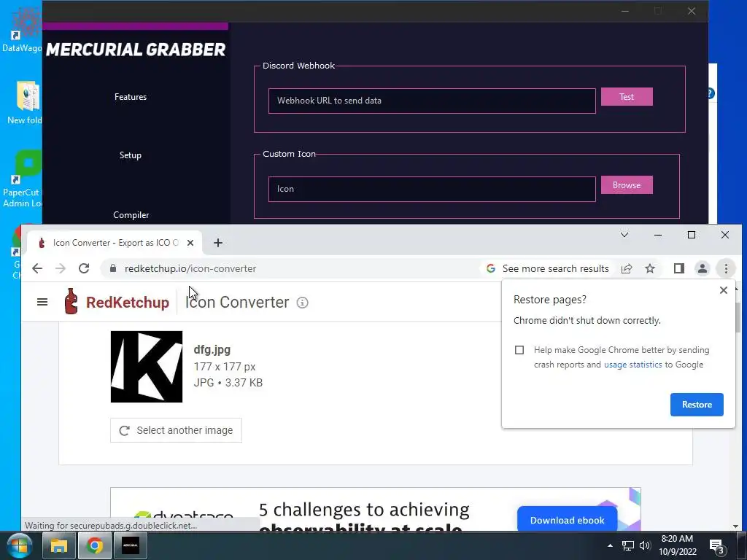Show hidden system tray icons
Viewport: 747px width, 560px height.
coord(610,545)
